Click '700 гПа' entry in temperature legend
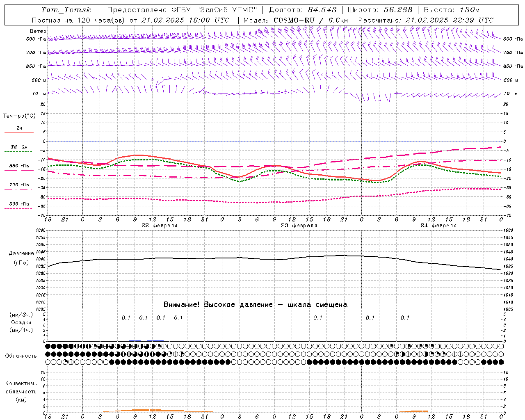 tap(19, 185)
